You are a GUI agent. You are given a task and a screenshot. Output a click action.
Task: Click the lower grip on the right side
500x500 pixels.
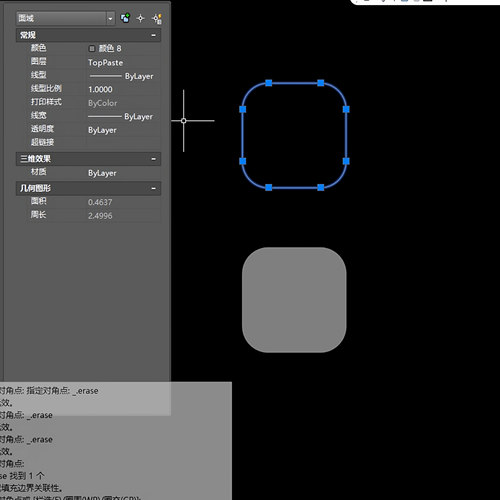(346, 161)
